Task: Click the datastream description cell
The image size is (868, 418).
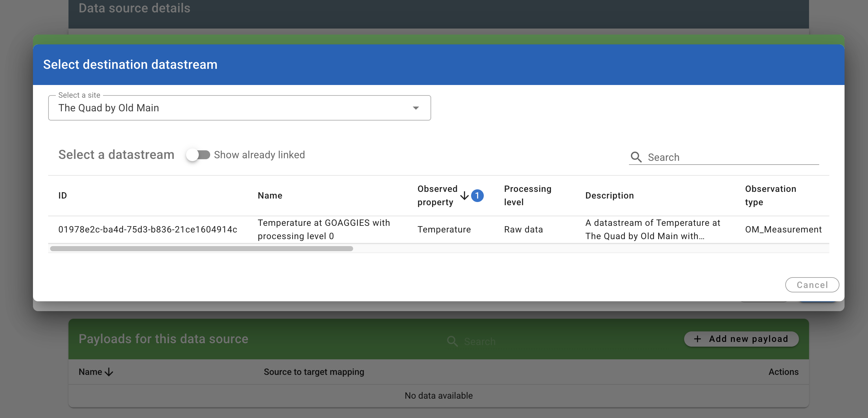Action: (652, 230)
